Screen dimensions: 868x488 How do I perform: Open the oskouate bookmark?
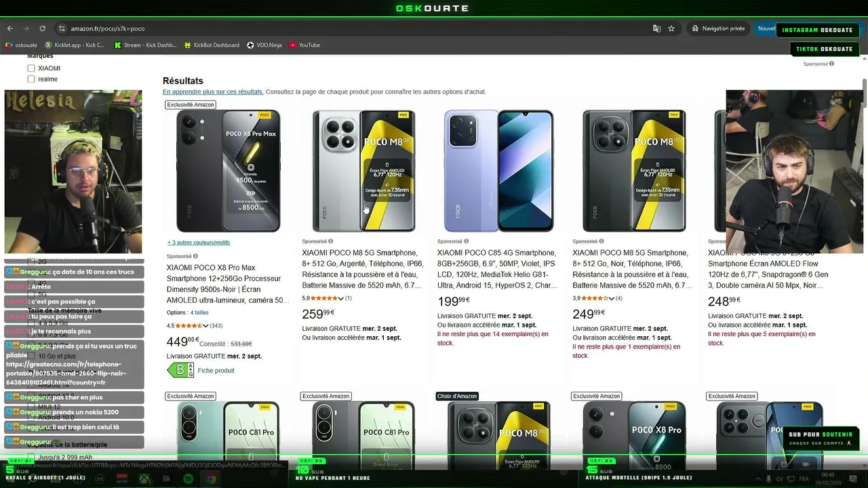21,45
